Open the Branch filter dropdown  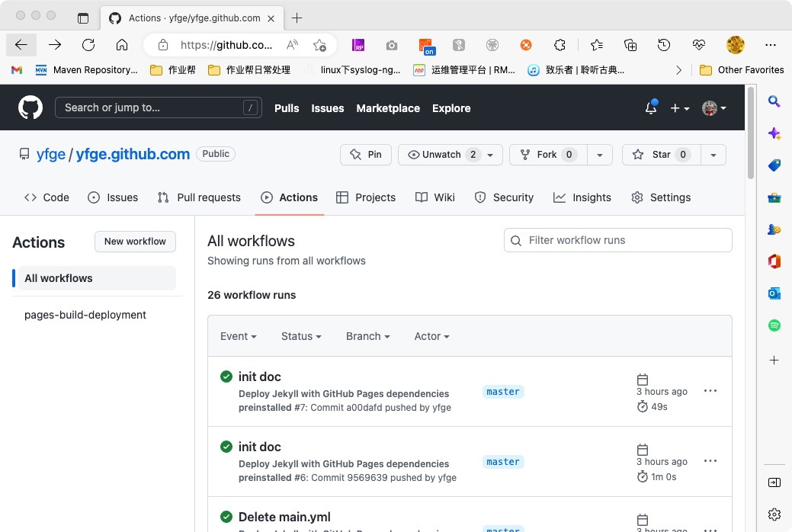[367, 336]
